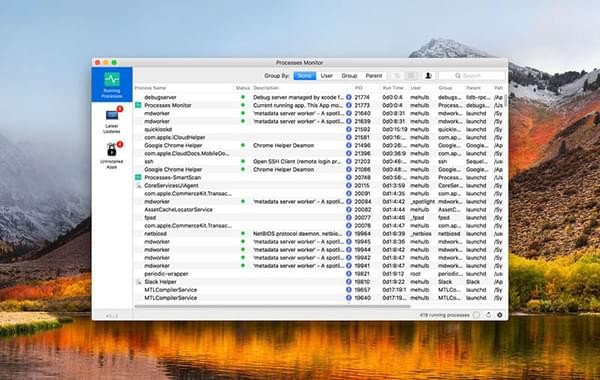
Task: Select the com.apple.iCloudHelper process name
Action: (x=174, y=137)
